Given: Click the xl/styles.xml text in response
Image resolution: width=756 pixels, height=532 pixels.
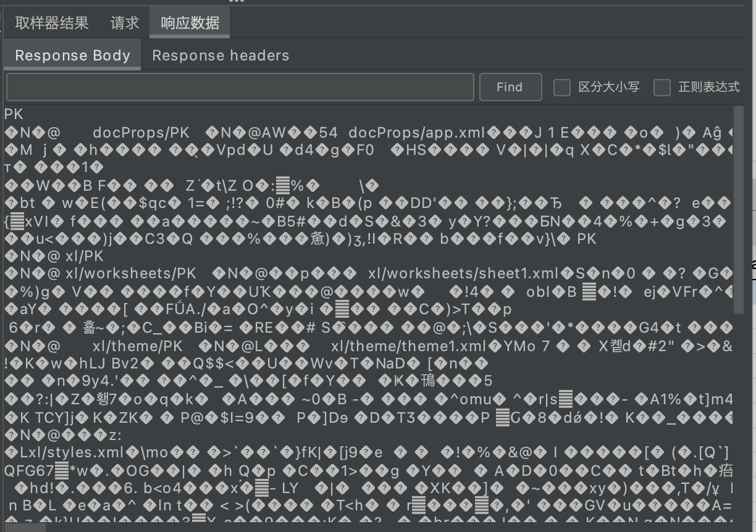Looking at the screenshot, I should pos(71,452).
